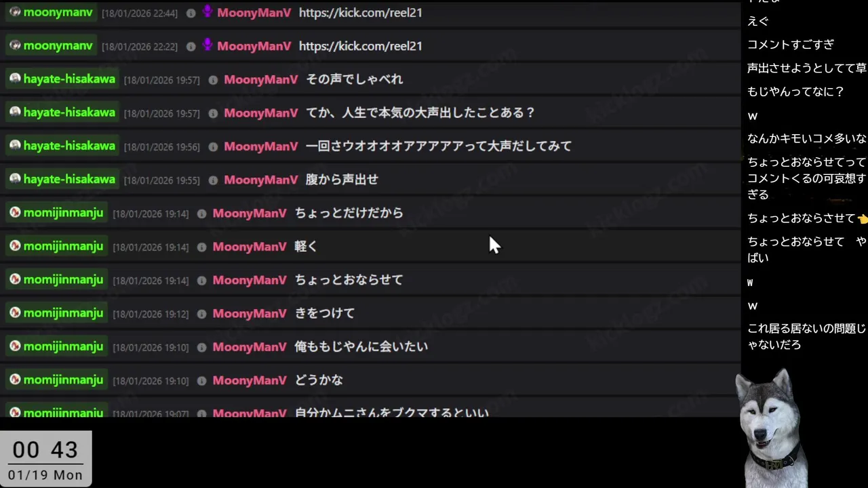
Task: Click the husky dog avatar image
Action: 772,427
